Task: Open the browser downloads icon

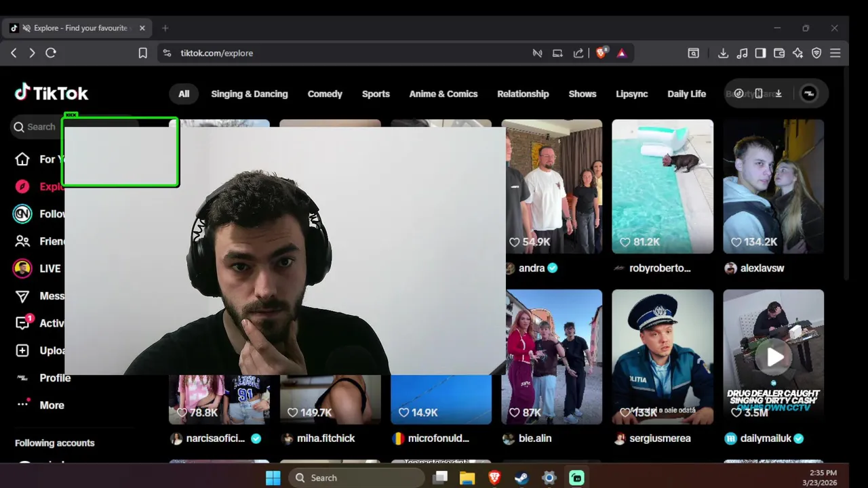Action: pos(724,53)
